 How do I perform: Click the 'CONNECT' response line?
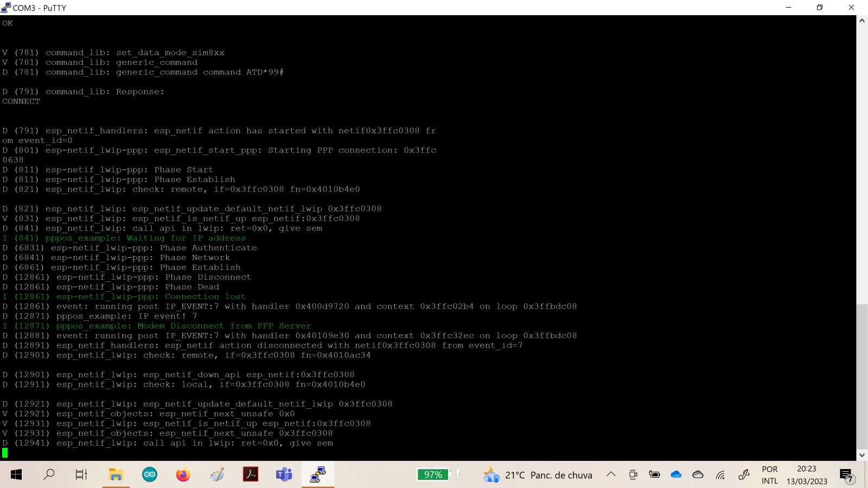(21, 101)
